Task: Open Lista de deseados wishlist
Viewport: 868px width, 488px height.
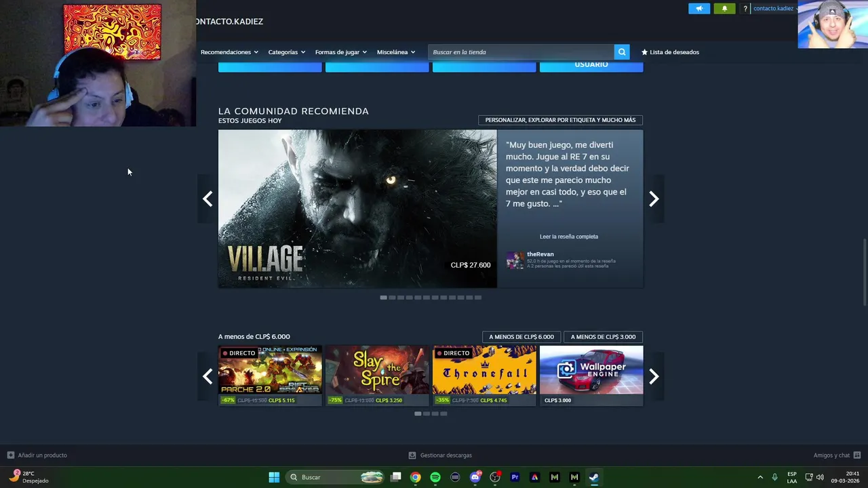Action: 670,52
